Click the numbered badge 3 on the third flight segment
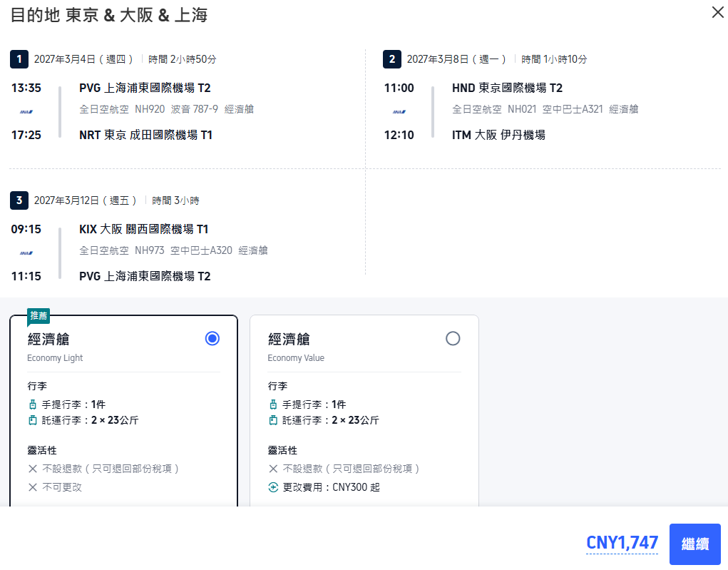 pos(19,200)
